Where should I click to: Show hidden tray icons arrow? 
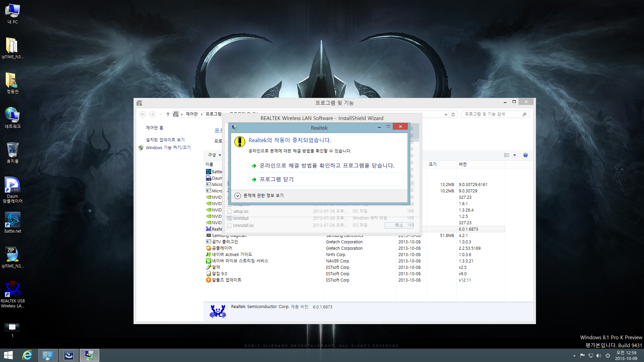point(574,356)
